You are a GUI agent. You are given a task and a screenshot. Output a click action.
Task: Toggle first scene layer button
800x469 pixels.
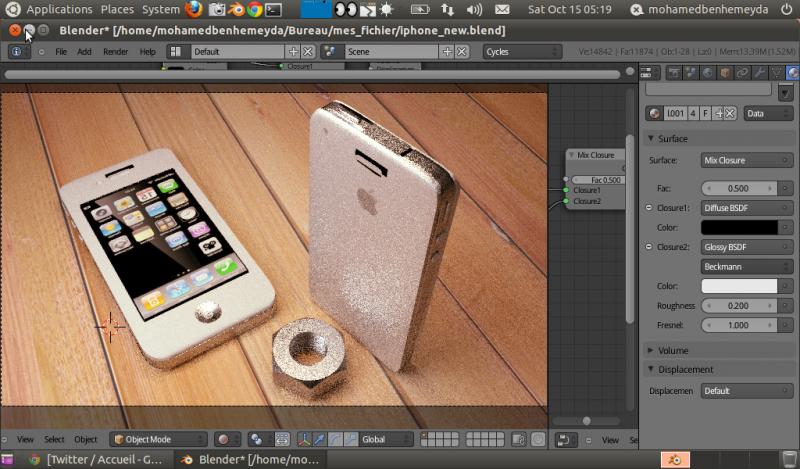tap(424, 435)
